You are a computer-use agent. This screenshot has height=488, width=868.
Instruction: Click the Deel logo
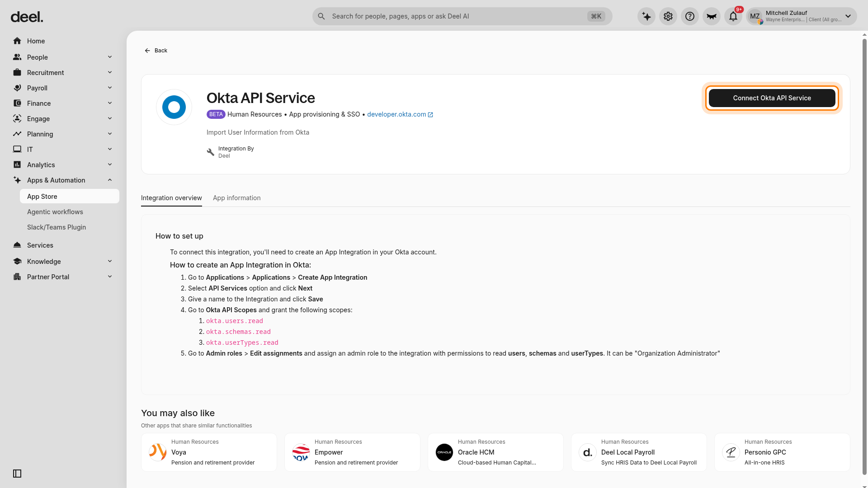coord(27,17)
